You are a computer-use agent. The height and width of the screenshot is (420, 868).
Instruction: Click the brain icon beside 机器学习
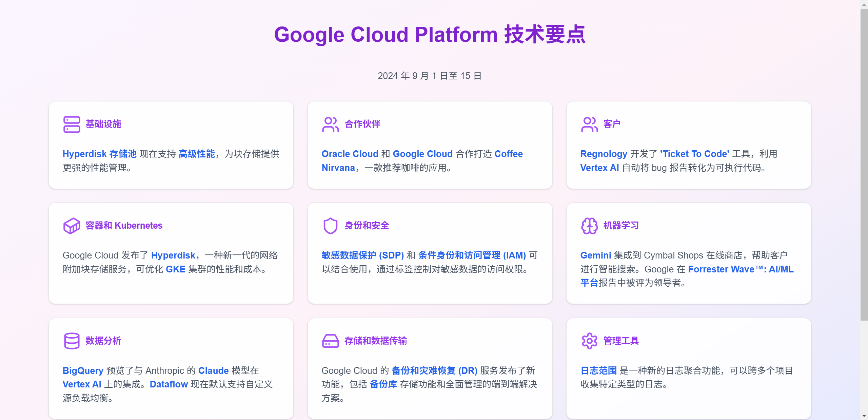589,226
